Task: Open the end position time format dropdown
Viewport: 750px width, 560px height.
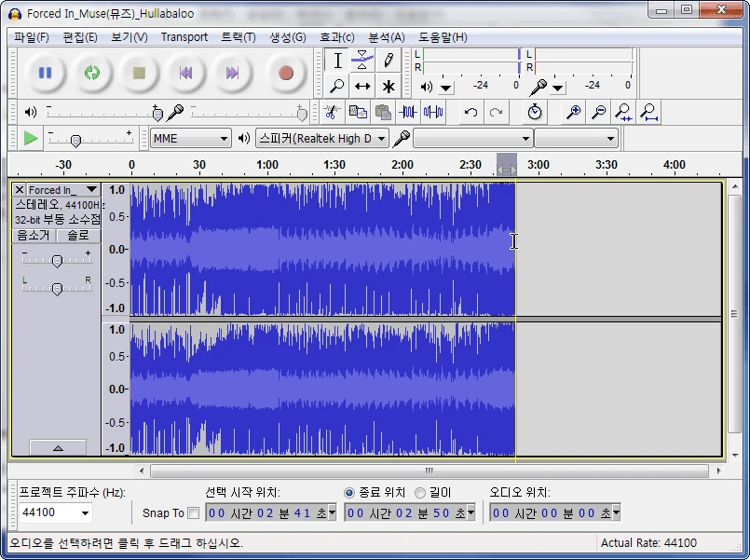Action: tap(471, 512)
